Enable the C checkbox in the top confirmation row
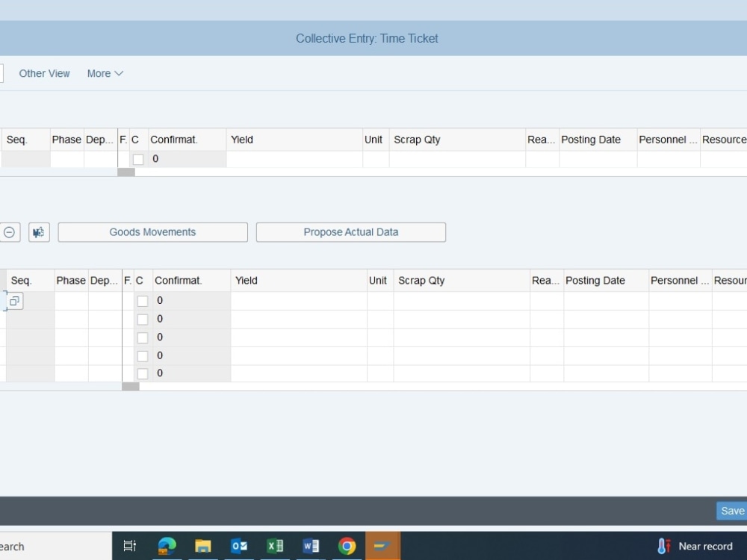Image resolution: width=747 pixels, height=560 pixels. point(138,159)
